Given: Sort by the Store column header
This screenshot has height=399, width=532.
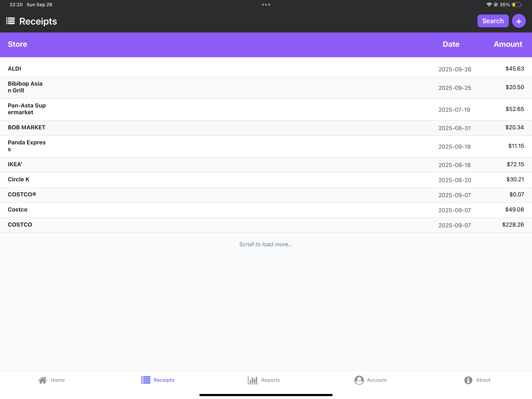Looking at the screenshot, I should tap(18, 44).
